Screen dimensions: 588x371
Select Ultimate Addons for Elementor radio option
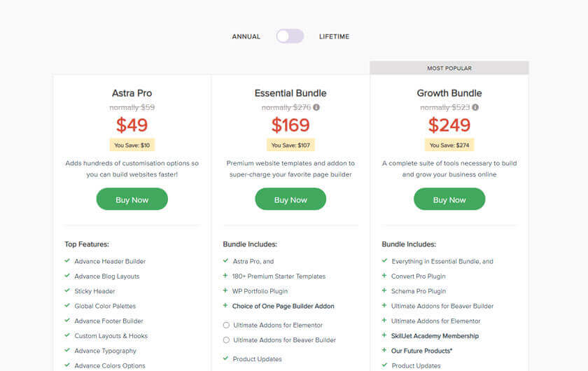pyautogui.click(x=226, y=325)
